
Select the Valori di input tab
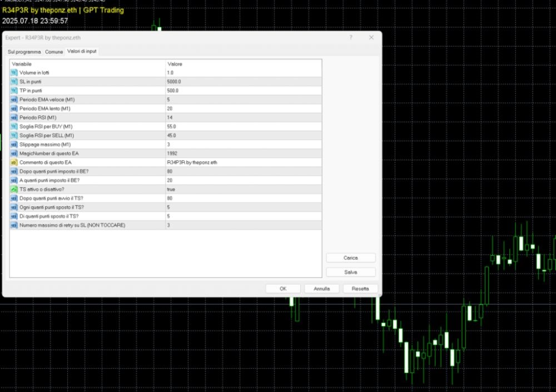pyautogui.click(x=82, y=51)
